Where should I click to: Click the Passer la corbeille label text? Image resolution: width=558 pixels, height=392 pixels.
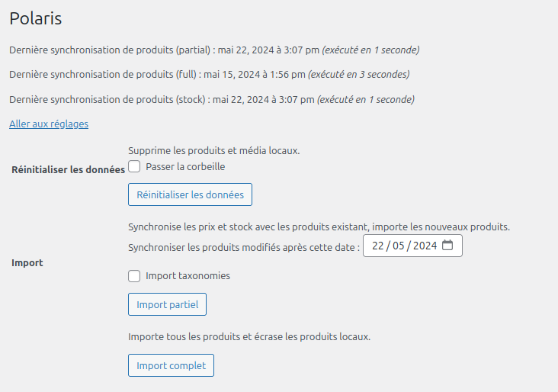185,166
